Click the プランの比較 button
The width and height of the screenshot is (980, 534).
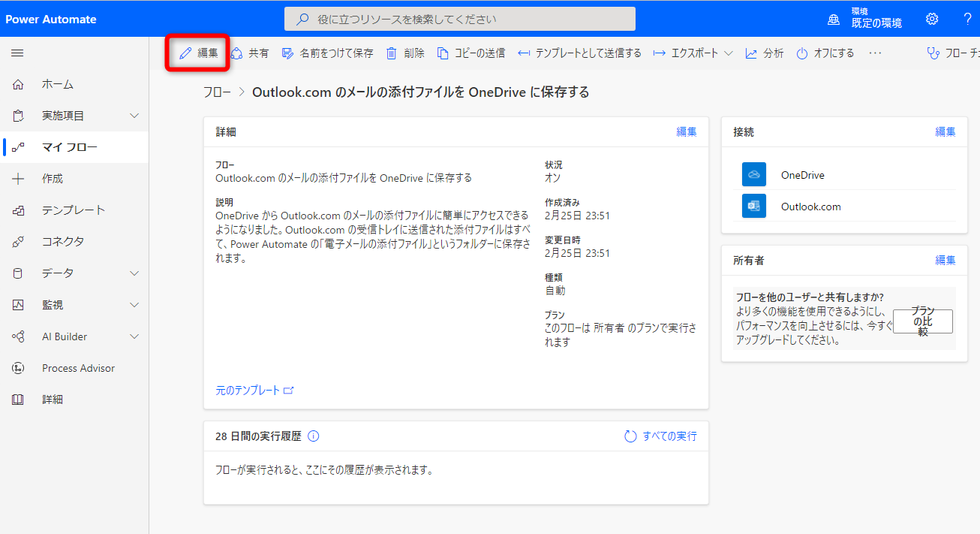[x=923, y=321]
